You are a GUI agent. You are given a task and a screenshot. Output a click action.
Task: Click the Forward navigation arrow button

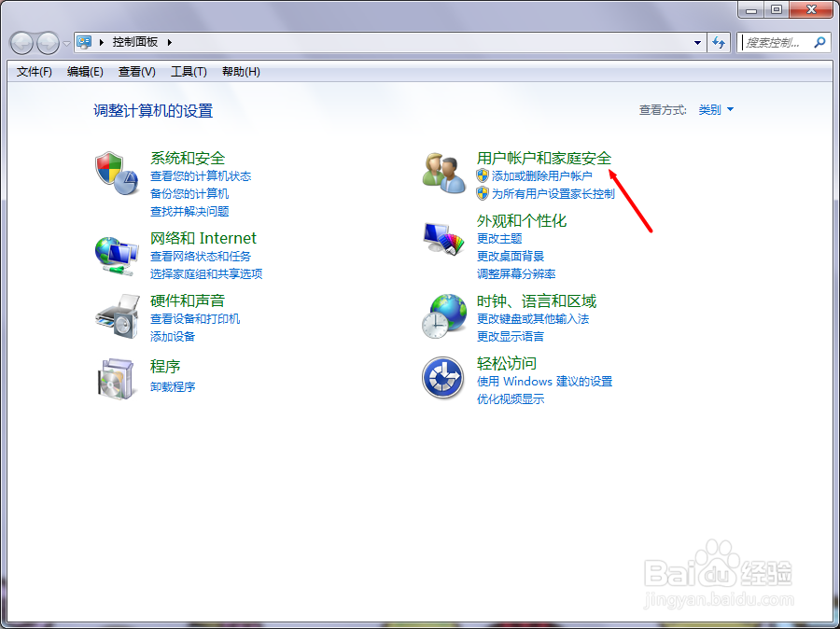[48, 43]
